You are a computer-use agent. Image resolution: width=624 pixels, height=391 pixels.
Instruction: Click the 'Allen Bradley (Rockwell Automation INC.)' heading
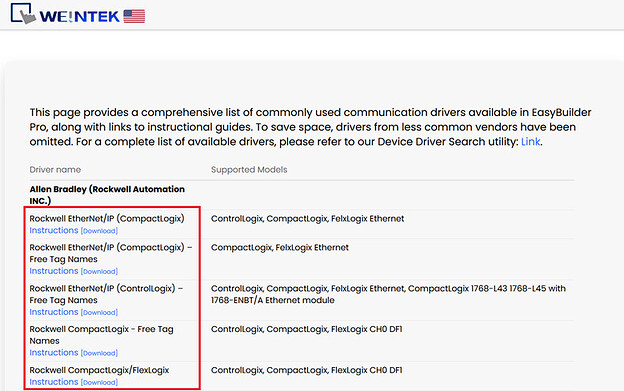tap(107, 195)
